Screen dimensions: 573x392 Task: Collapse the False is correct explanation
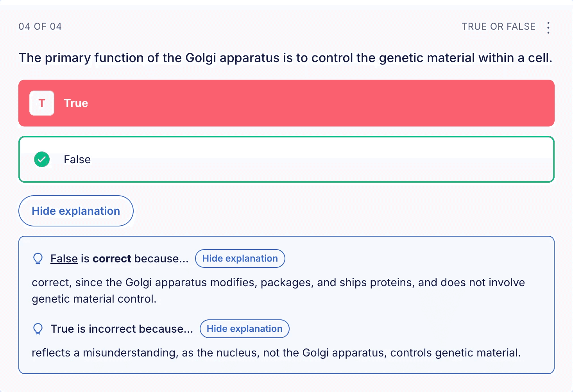(x=240, y=258)
